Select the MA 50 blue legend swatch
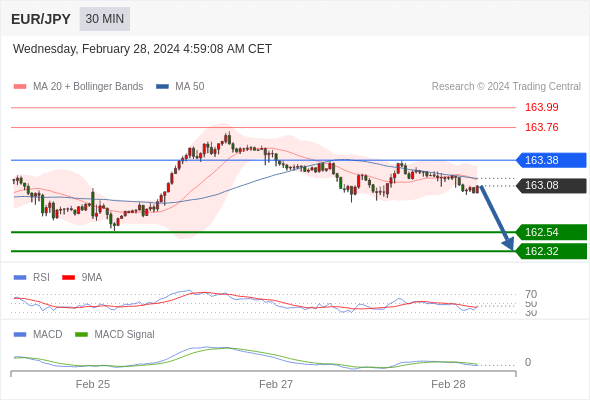This screenshot has width=590, height=400. click(163, 87)
